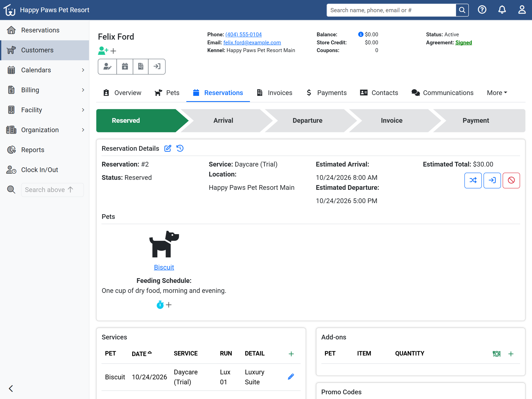The height and width of the screenshot is (399, 532).
Task: Click the document icon in customer toolbar
Action: (141, 66)
